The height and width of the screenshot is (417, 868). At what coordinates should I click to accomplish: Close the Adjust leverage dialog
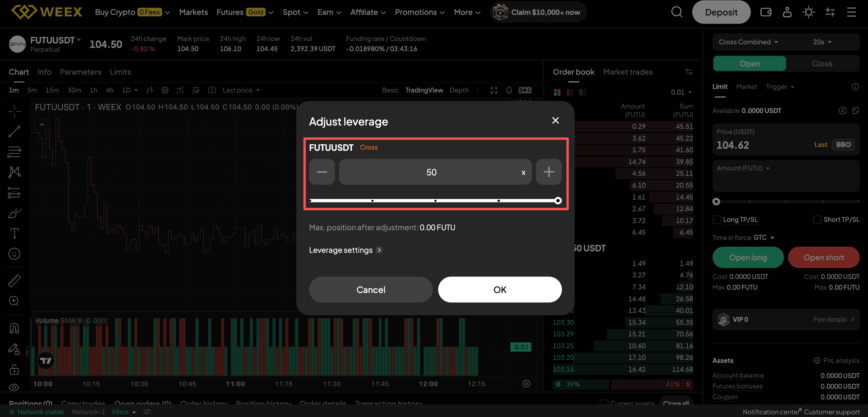click(555, 120)
